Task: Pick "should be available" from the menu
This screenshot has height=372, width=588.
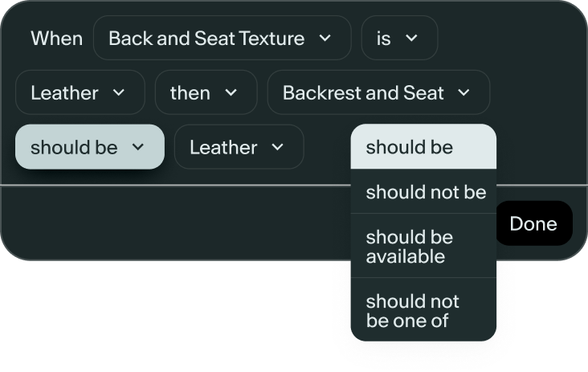Action: [423, 247]
